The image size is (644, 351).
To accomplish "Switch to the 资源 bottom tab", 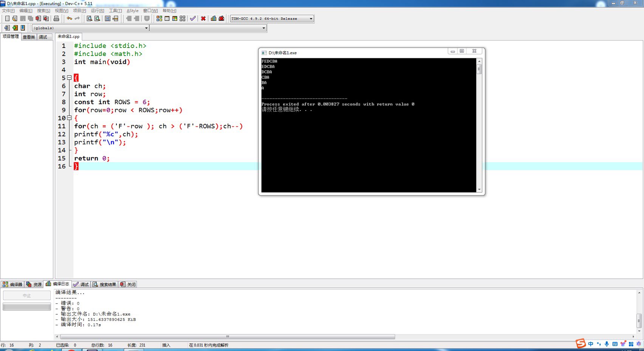I will (34, 284).
